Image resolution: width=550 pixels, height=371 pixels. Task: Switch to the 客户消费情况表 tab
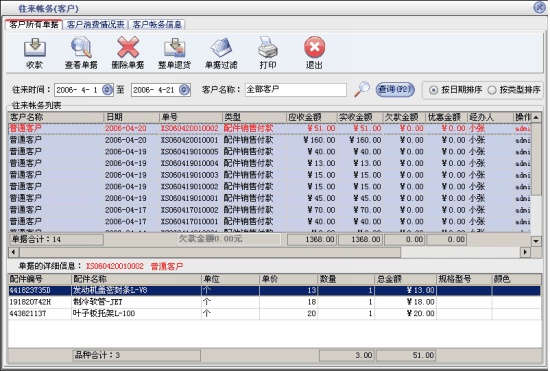[95, 24]
